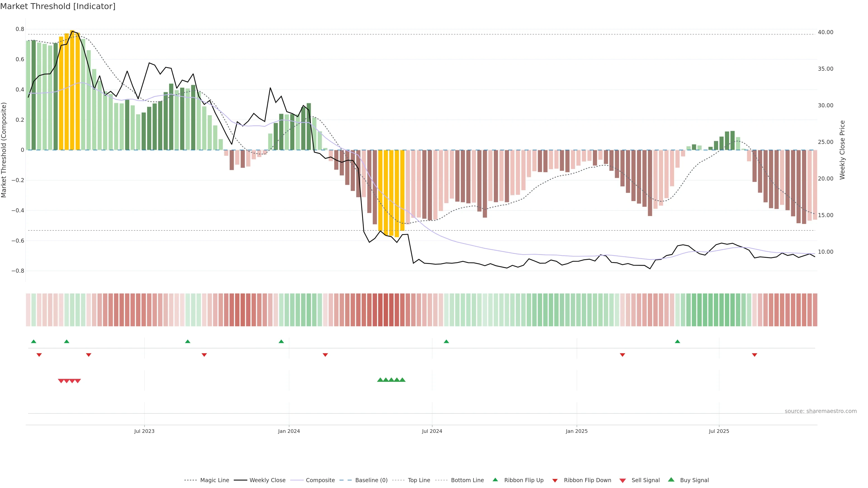This screenshot has width=868, height=488.
Task: Click the Sell Signal legend marker icon
Action: [x=623, y=481]
